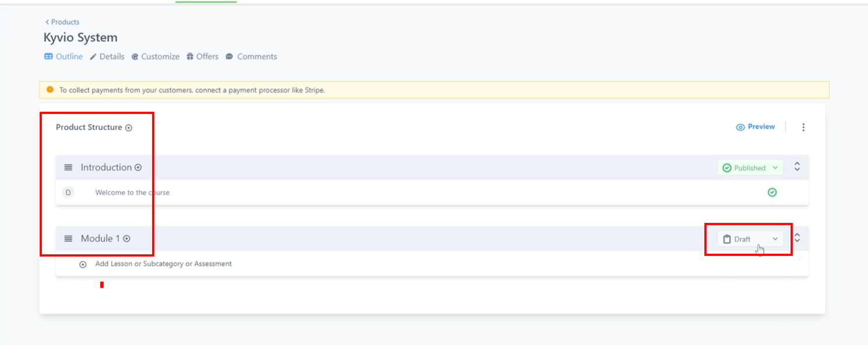Open the three-dot options menu
868x345 pixels.
803,127
